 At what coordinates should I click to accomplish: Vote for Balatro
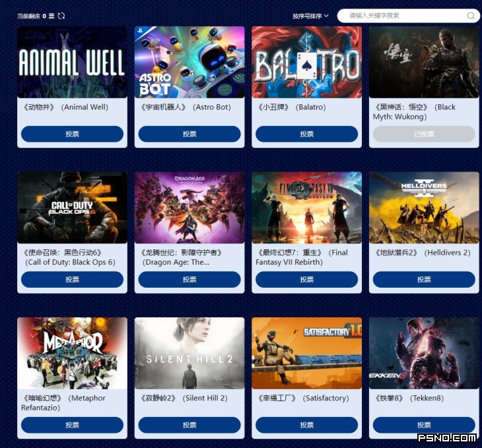(x=307, y=134)
